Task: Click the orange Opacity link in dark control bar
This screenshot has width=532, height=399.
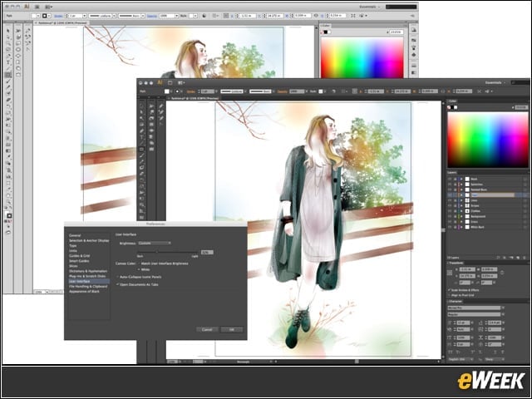Action: [283, 91]
